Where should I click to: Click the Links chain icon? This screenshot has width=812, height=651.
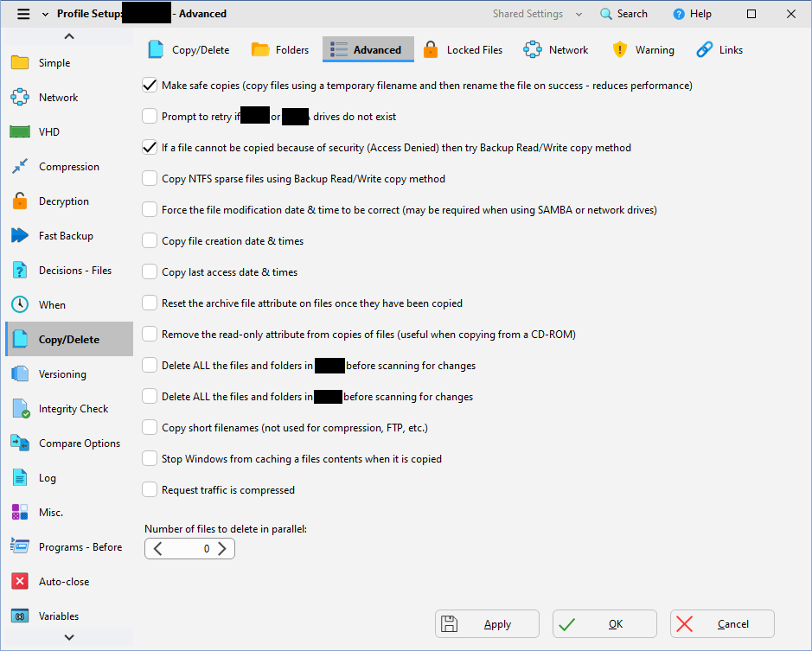704,50
